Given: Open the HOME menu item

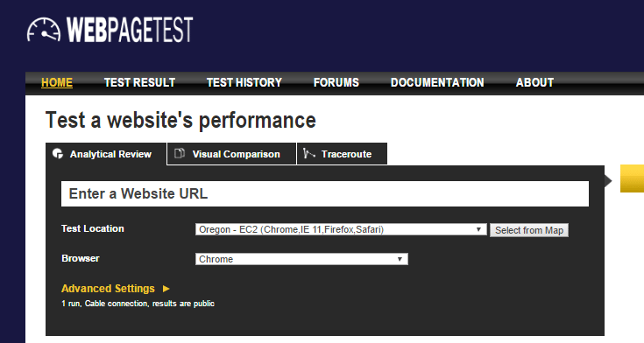Looking at the screenshot, I should coord(57,82).
